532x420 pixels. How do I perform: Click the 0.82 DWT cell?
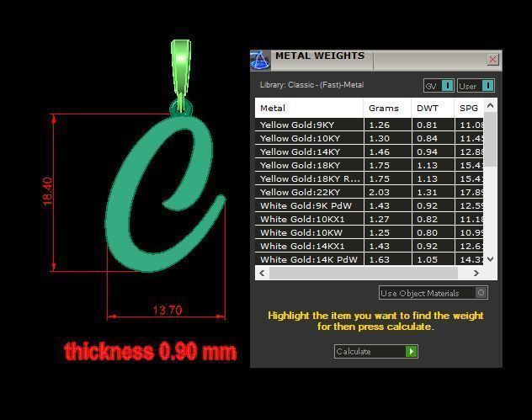(434, 219)
